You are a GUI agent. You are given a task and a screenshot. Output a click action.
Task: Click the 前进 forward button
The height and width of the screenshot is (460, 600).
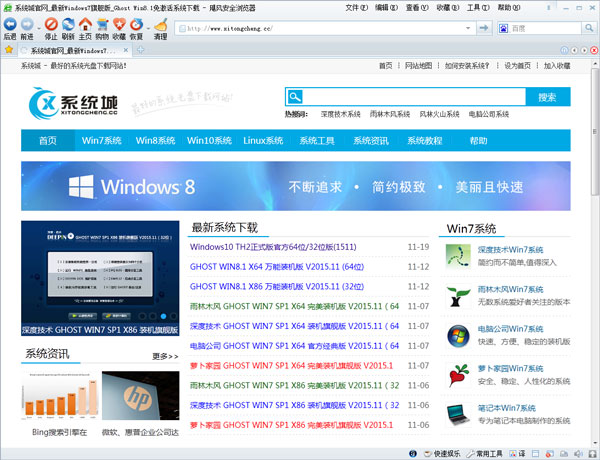point(27,28)
